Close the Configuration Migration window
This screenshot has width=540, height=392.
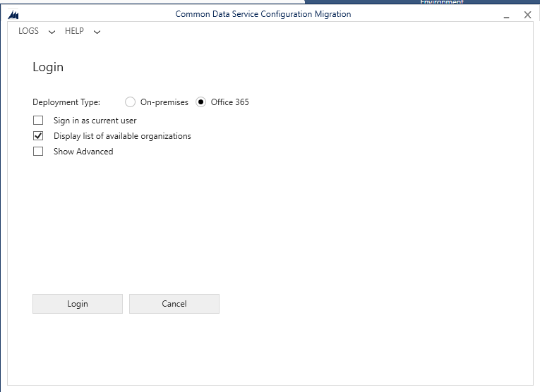(527, 15)
